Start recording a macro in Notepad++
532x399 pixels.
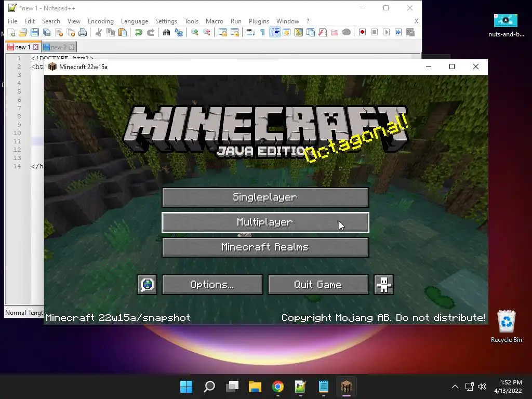pyautogui.click(x=362, y=32)
